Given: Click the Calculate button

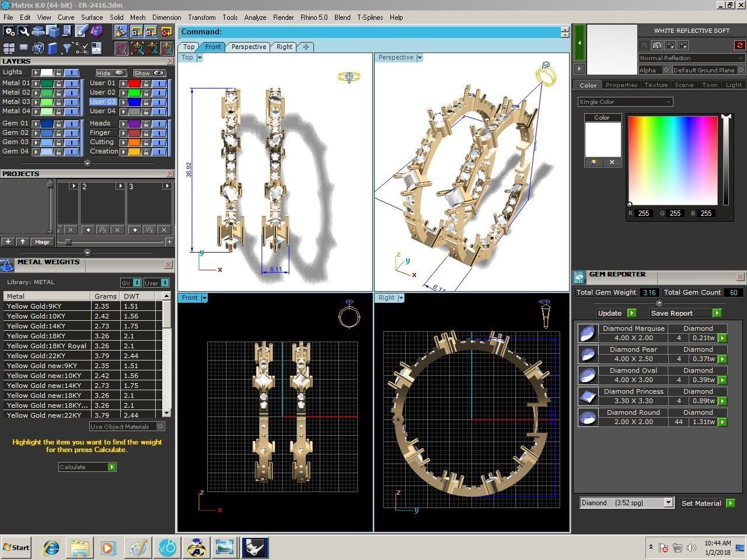Looking at the screenshot, I should [88, 467].
